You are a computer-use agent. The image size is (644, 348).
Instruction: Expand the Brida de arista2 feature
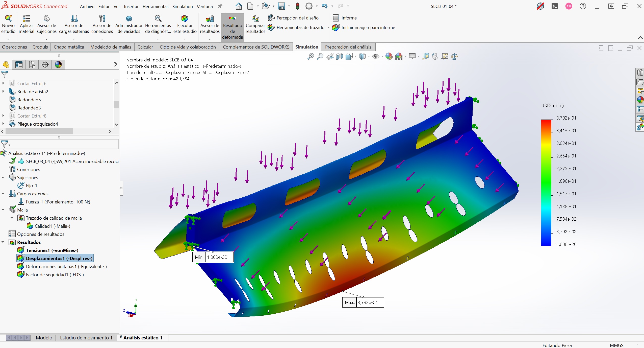[3, 91]
